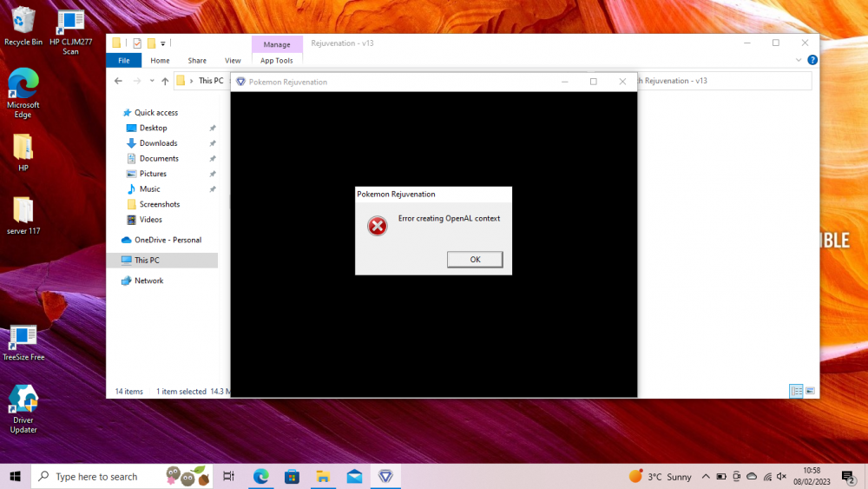Open the HP folder on the desktop
The image size is (868, 489).
click(23, 153)
